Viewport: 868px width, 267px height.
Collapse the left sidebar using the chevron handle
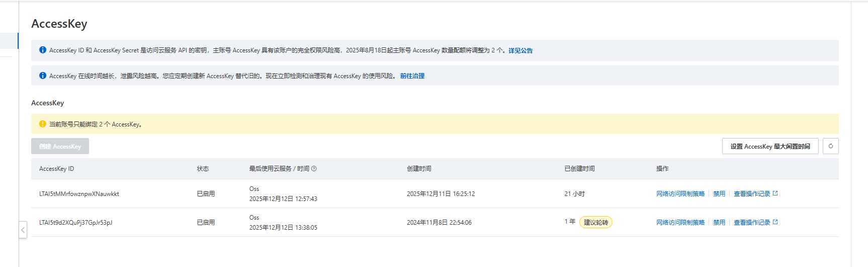tap(23, 230)
